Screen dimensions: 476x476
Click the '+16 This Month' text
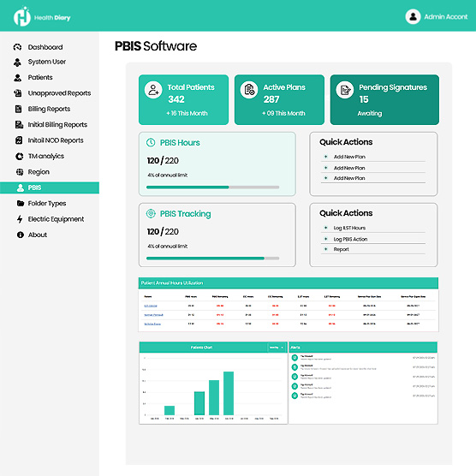[x=187, y=113]
